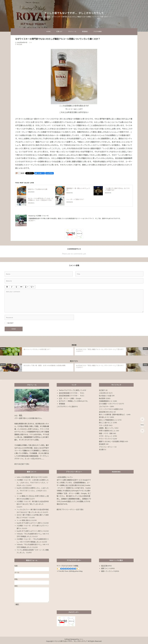Open related post 余裕がなくても余裕のなせる業
Image resolution: width=148 pixels, height=644 pixels.
click(38, 189)
